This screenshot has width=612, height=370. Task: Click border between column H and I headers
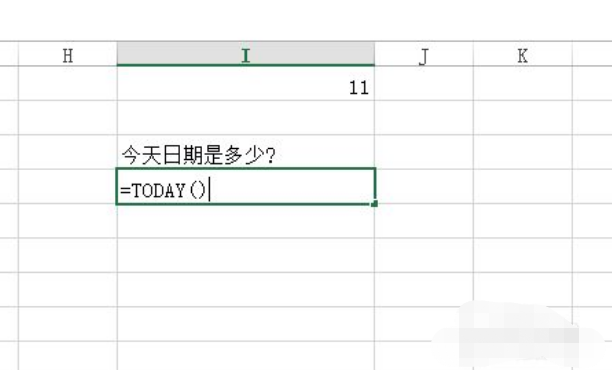coord(117,54)
